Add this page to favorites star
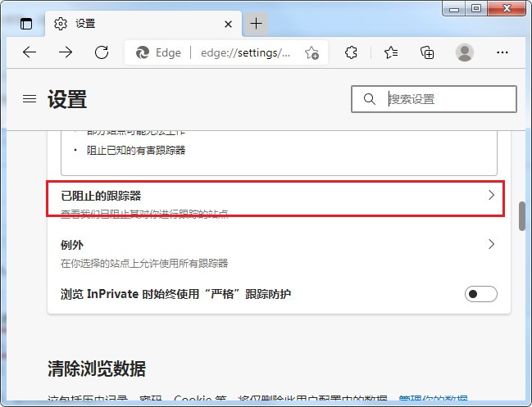Screen dimensions: 532x407 [x=311, y=53]
